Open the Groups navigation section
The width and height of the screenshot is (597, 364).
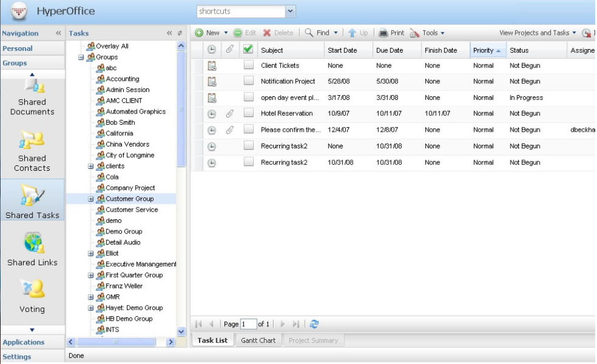click(32, 63)
